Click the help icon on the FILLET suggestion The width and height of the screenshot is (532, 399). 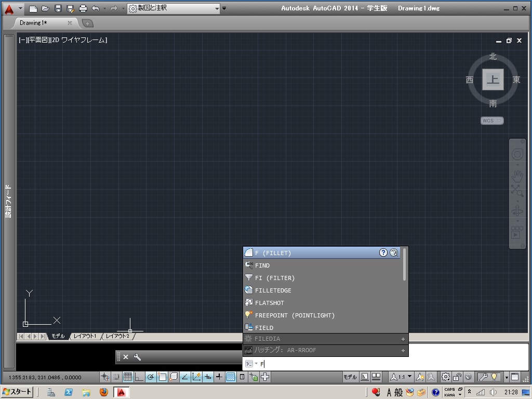click(x=383, y=252)
